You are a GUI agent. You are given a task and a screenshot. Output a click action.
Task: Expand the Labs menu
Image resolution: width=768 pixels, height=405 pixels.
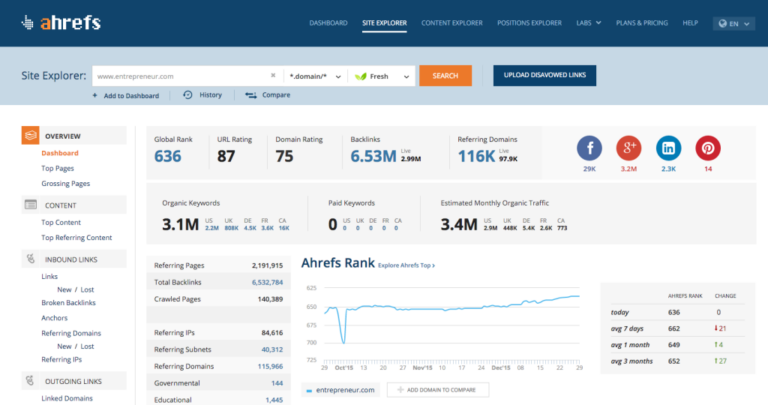(x=588, y=23)
